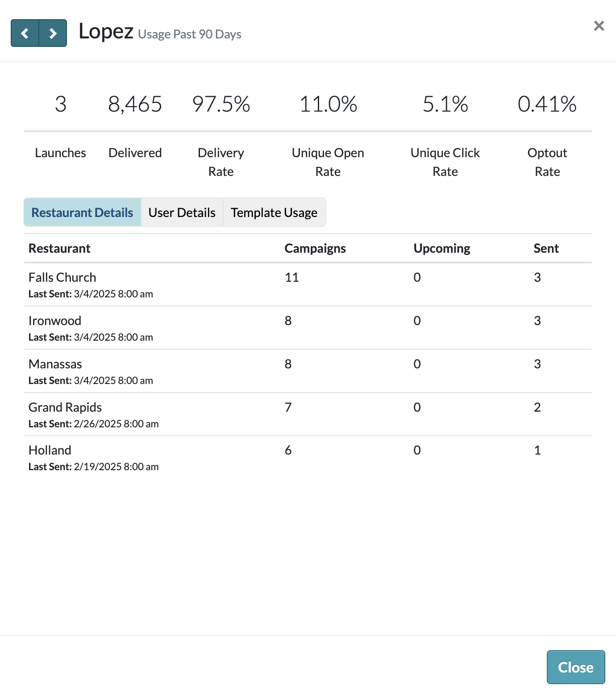Click Grand Rapids campaigns count 7

[x=288, y=407]
